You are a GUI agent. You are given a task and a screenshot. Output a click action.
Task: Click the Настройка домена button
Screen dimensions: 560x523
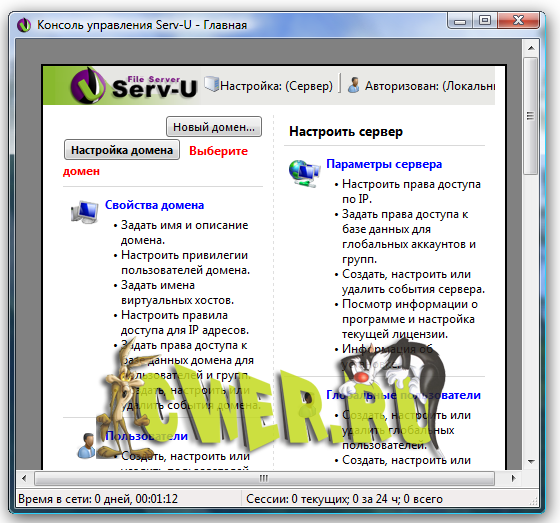[122, 150]
